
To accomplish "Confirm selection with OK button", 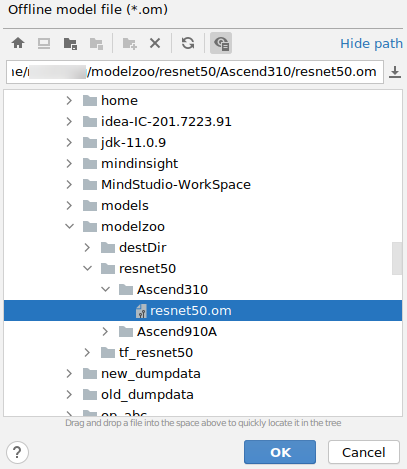I will click(280, 452).
